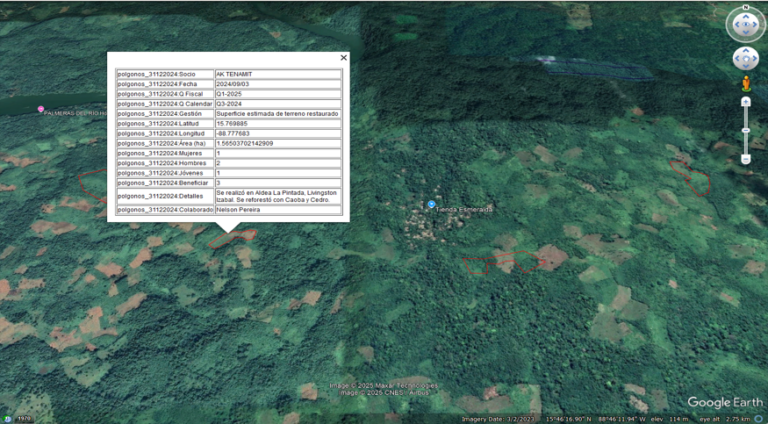Rotate view right with eye joystick arrow
Screen dimensions: 768x424
tap(755, 24)
